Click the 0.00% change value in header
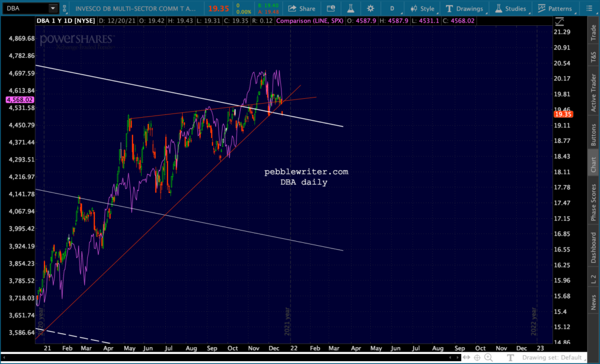This screenshot has height=364, width=600. tap(243, 12)
